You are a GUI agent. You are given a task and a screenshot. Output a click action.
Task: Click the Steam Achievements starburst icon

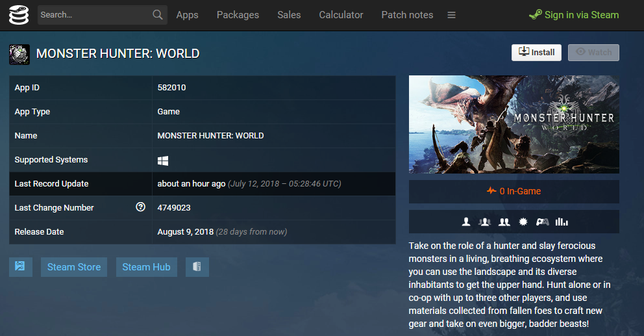point(523,222)
